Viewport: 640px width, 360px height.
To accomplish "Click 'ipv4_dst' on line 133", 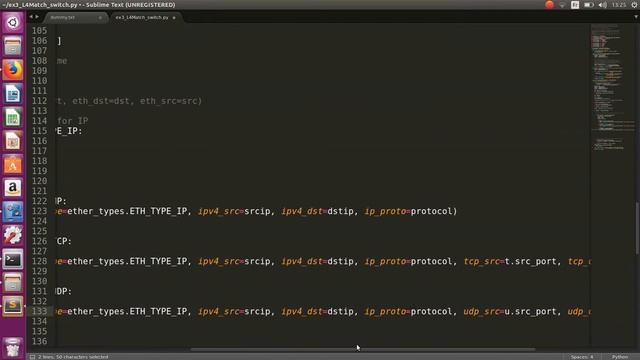I will [x=302, y=311].
